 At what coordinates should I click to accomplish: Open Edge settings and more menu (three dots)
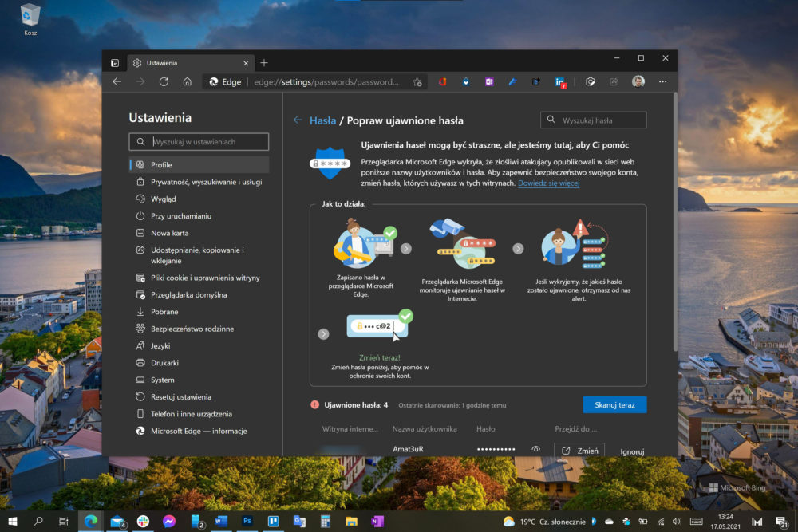[x=662, y=81]
